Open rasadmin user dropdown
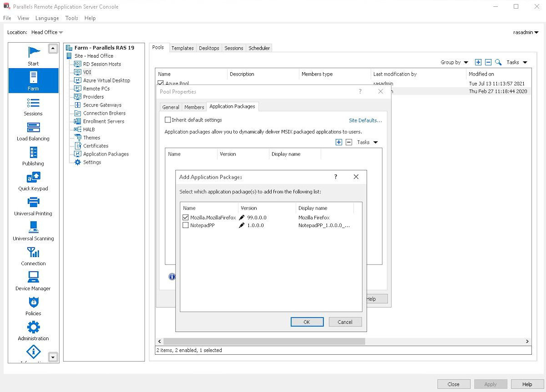This screenshot has height=392, width=546. pyautogui.click(x=526, y=32)
